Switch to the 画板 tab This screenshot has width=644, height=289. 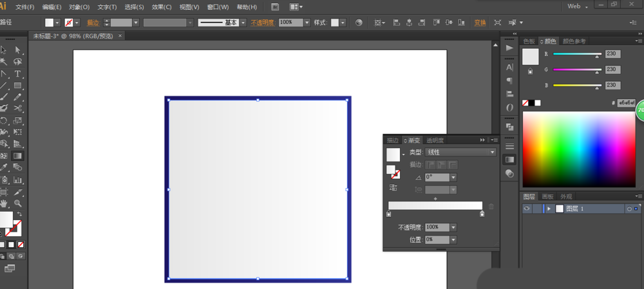point(548,196)
